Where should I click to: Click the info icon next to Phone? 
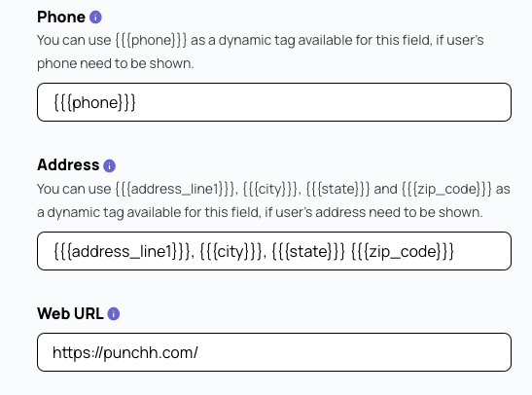click(95, 17)
